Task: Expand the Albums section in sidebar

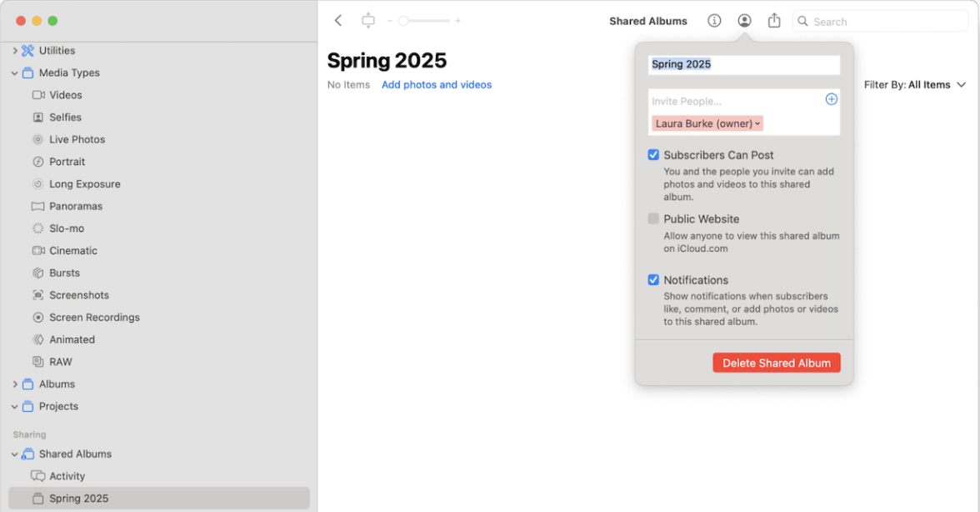Action: [x=15, y=384]
